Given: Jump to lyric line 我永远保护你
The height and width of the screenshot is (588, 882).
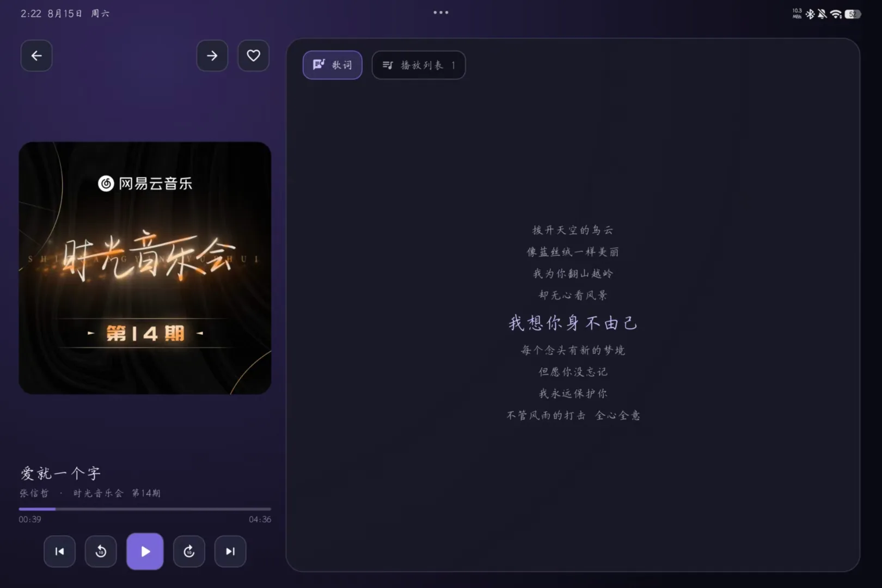Looking at the screenshot, I should [573, 394].
